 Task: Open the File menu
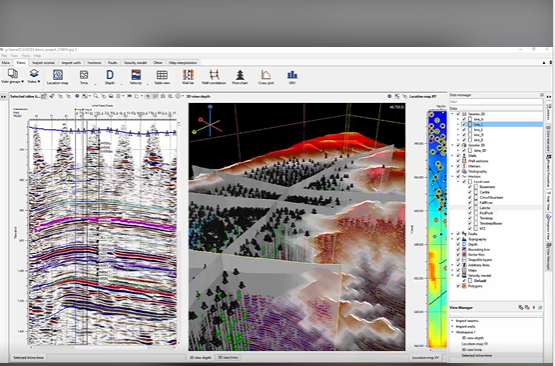(x=4, y=56)
